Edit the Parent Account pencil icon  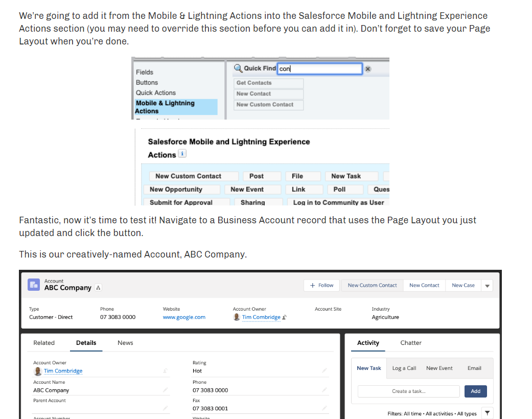[x=166, y=408]
